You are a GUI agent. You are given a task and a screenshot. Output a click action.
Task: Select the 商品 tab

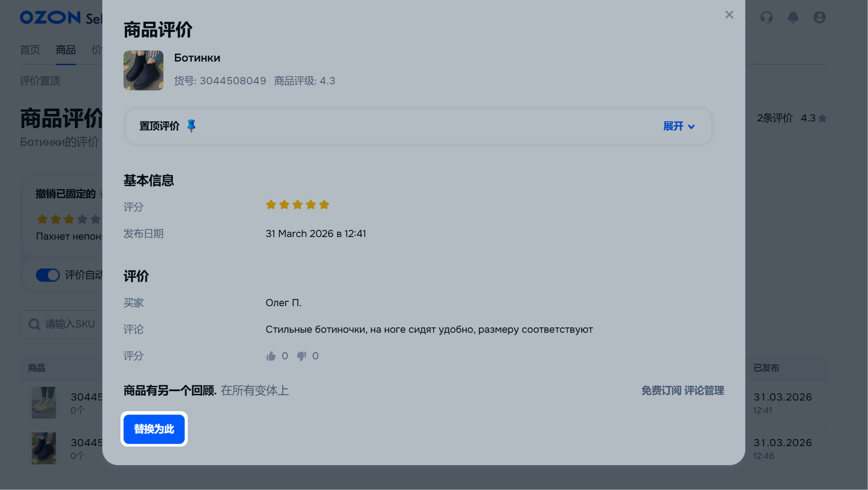tap(66, 50)
